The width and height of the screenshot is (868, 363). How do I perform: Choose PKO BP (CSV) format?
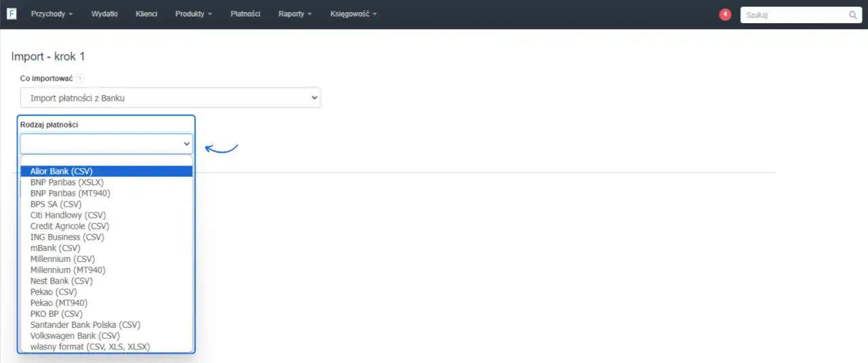click(106, 314)
